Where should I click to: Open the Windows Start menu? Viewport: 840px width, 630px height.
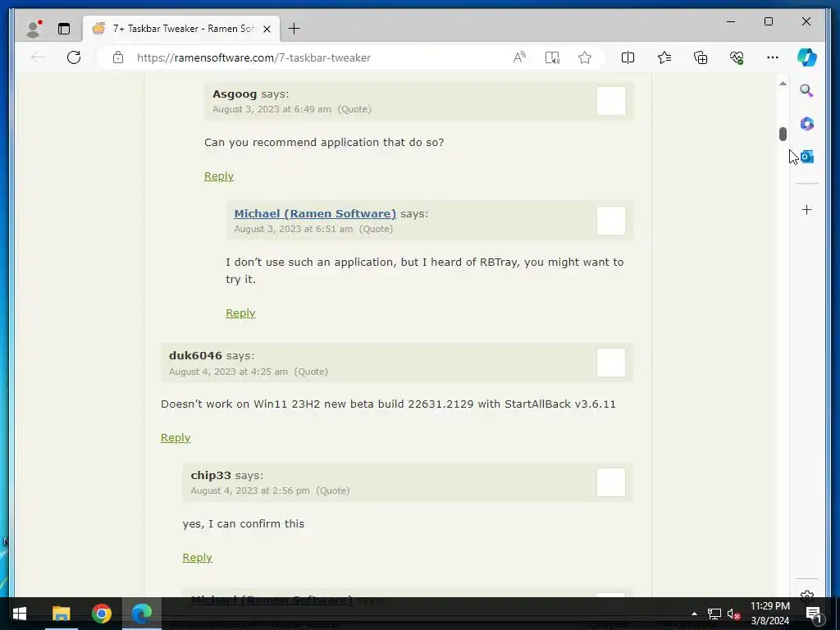pyautogui.click(x=20, y=614)
